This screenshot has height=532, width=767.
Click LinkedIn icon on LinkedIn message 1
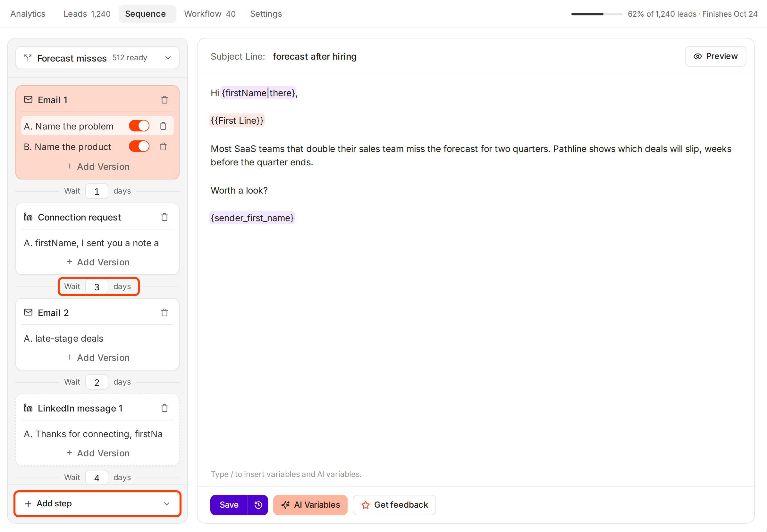28,408
